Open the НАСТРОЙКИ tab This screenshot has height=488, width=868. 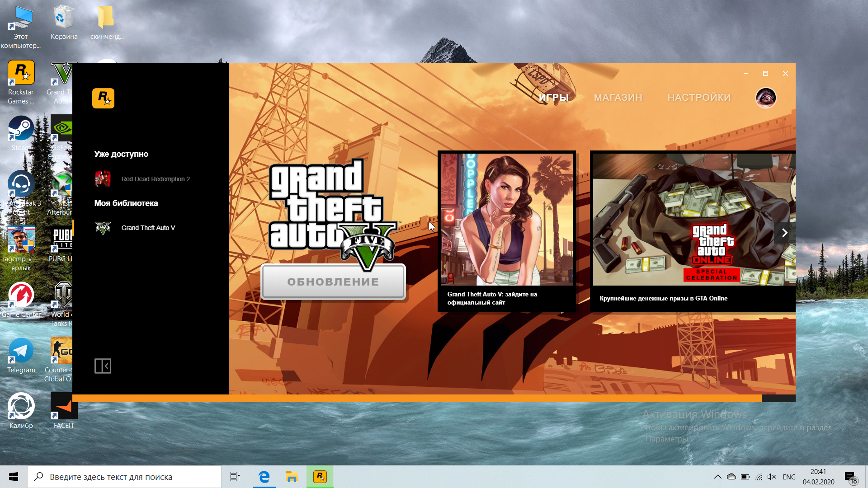point(699,97)
